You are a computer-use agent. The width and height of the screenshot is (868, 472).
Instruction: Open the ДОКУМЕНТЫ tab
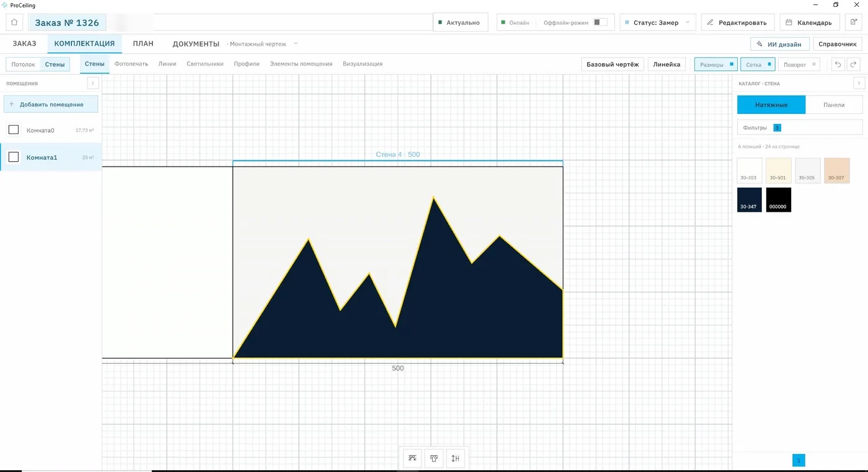[196, 44]
